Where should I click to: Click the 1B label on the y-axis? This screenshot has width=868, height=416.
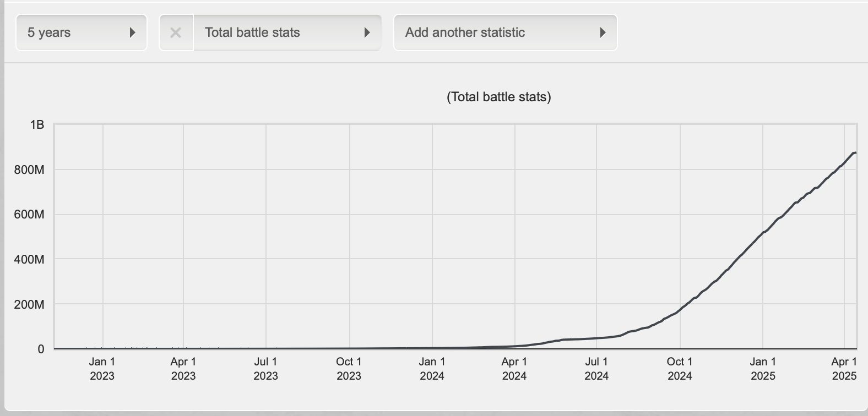37,125
